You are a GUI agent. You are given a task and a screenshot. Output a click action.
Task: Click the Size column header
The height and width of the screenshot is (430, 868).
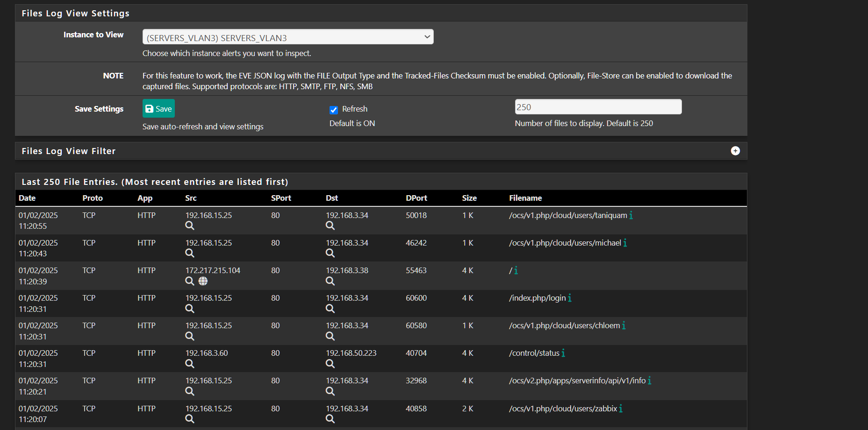(469, 198)
